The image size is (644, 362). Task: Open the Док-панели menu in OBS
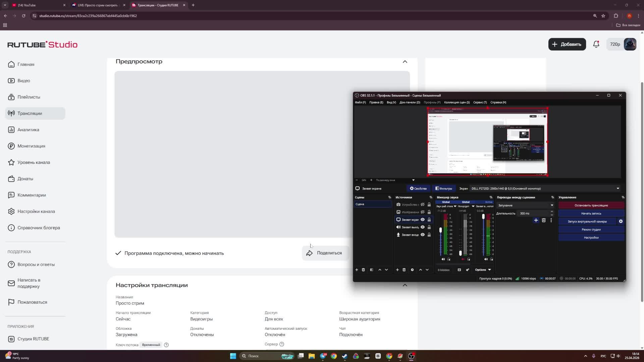coord(410,103)
